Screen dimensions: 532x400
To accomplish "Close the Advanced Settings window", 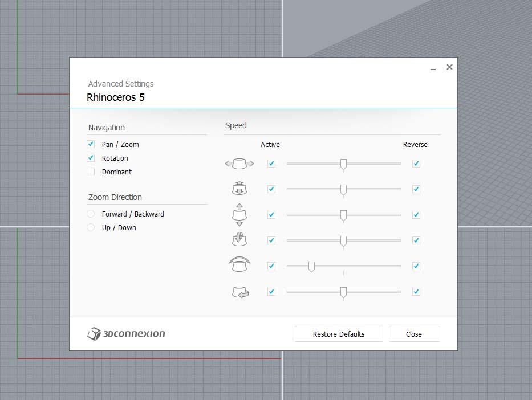I will [x=449, y=67].
